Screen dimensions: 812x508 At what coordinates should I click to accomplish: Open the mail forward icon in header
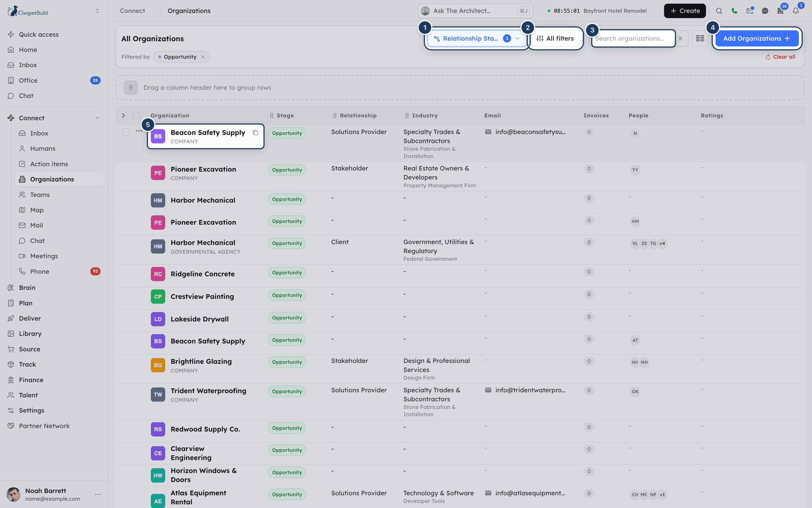point(750,11)
